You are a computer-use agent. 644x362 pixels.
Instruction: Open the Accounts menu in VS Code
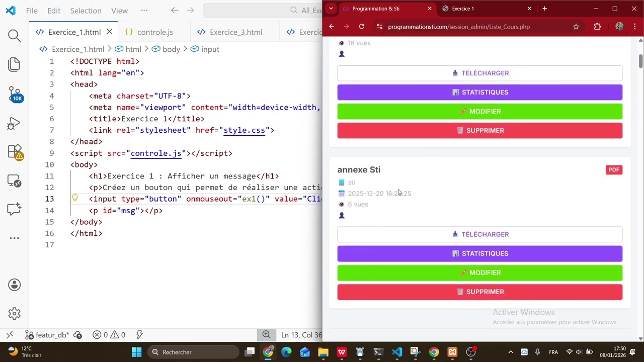point(14,285)
